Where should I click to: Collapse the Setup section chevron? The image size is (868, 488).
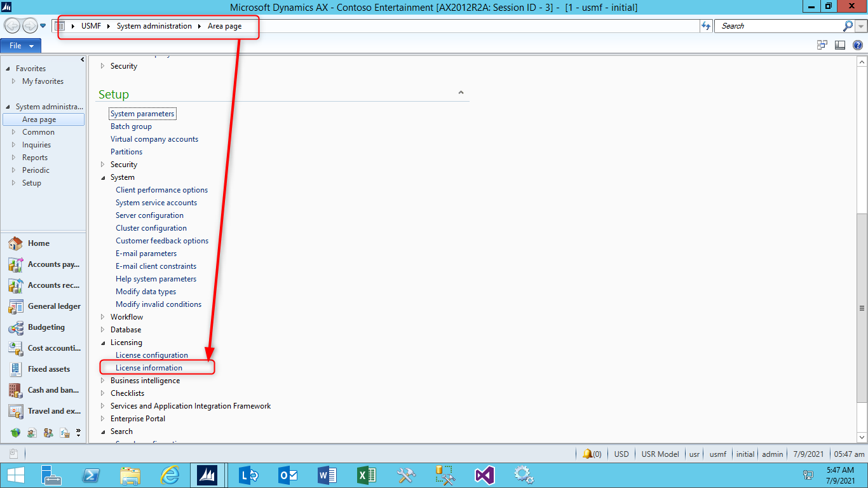point(461,93)
